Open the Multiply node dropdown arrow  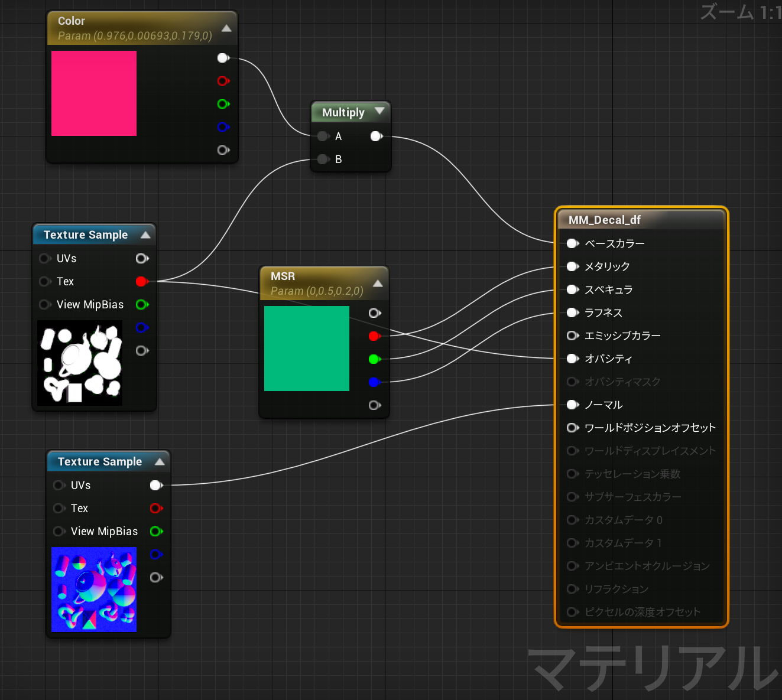tap(379, 112)
